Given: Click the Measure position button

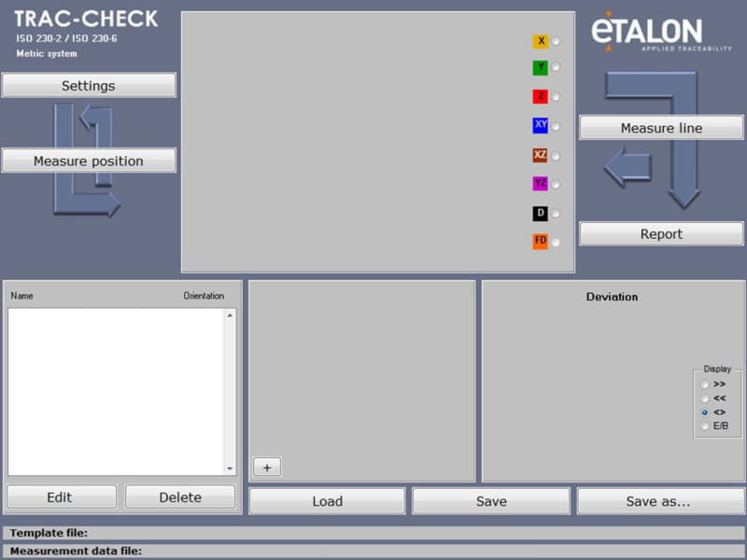Looking at the screenshot, I should (x=89, y=161).
